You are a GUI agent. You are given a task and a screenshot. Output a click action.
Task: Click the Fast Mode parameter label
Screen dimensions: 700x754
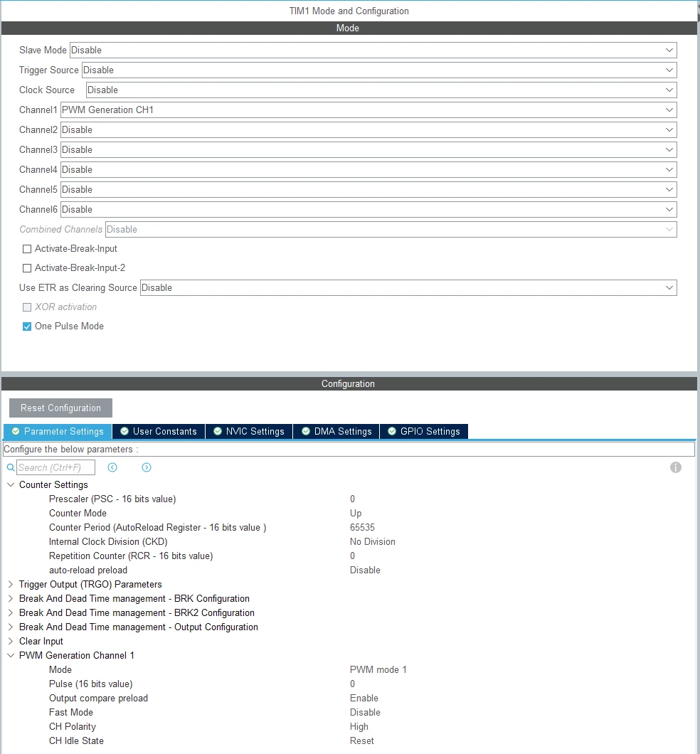(x=71, y=713)
